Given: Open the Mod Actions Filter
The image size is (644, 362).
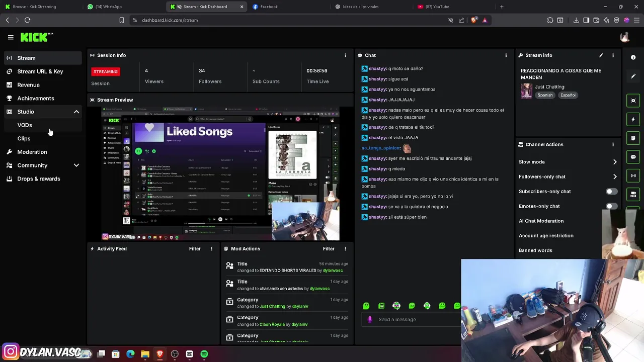Looking at the screenshot, I should (329, 249).
